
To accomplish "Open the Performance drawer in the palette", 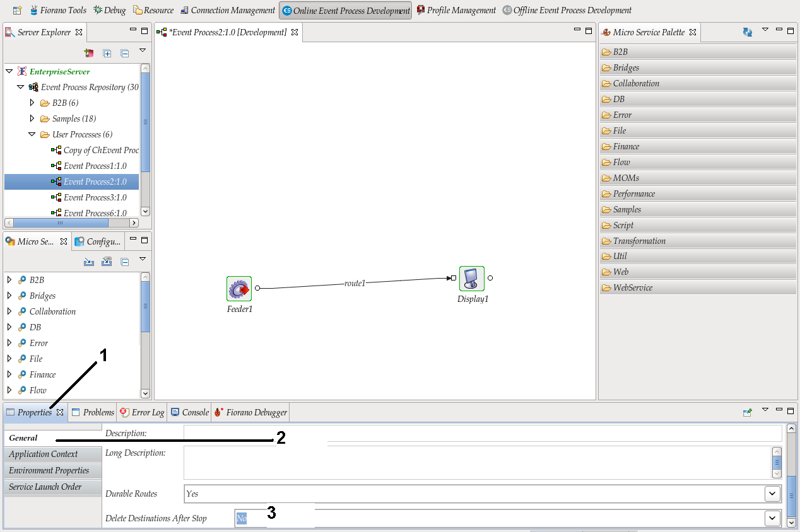I will 698,194.
